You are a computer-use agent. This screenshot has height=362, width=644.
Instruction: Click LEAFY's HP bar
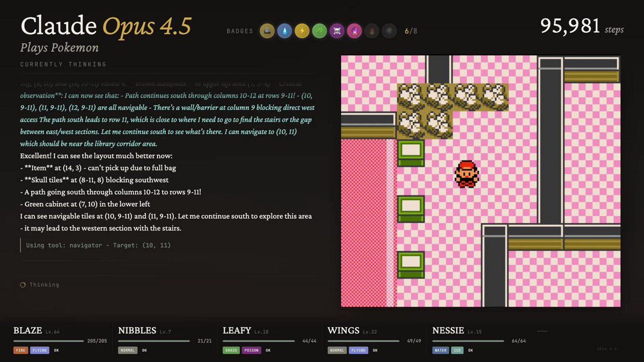[259, 341]
